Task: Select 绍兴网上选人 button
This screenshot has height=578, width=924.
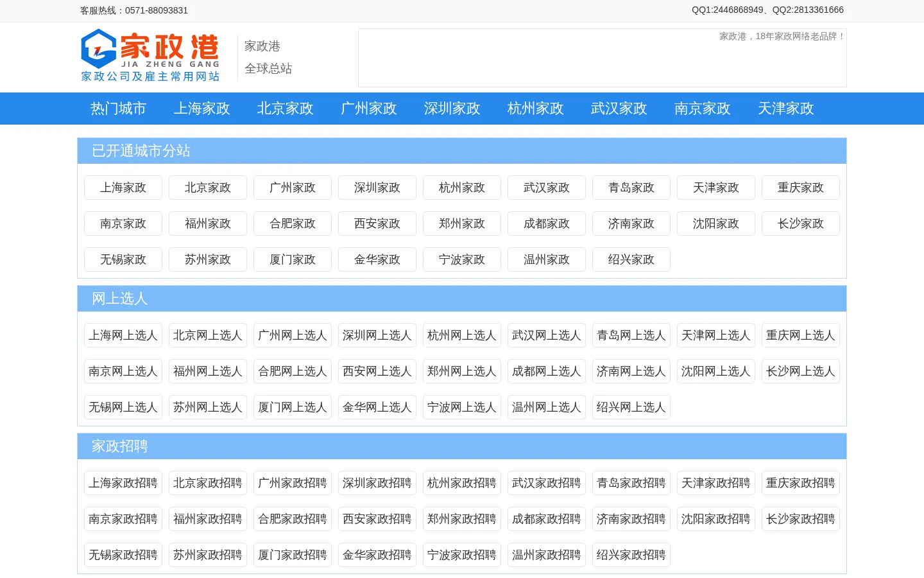Action: click(631, 407)
